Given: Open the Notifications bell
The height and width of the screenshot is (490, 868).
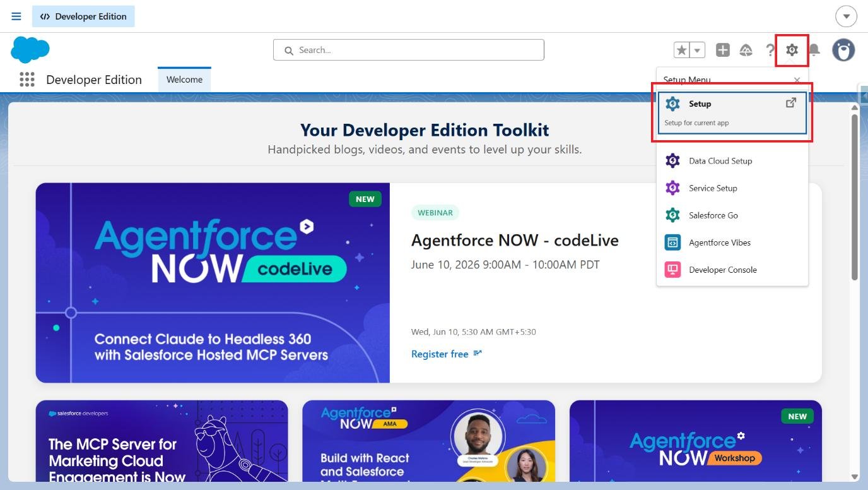Looking at the screenshot, I should [814, 50].
